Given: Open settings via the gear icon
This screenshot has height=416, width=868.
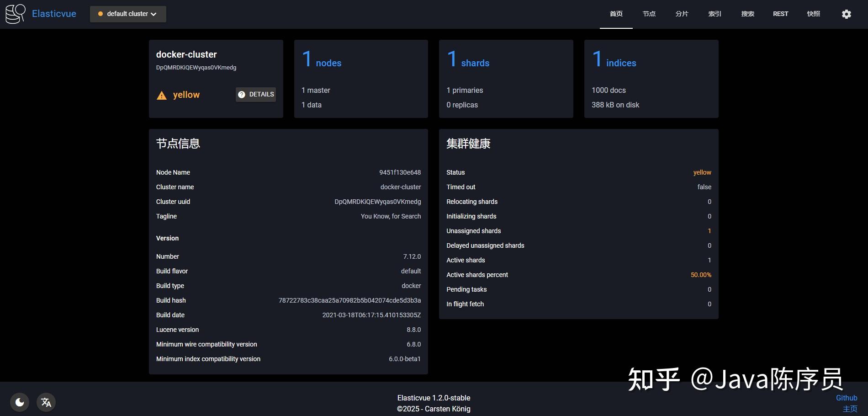Looking at the screenshot, I should [846, 14].
